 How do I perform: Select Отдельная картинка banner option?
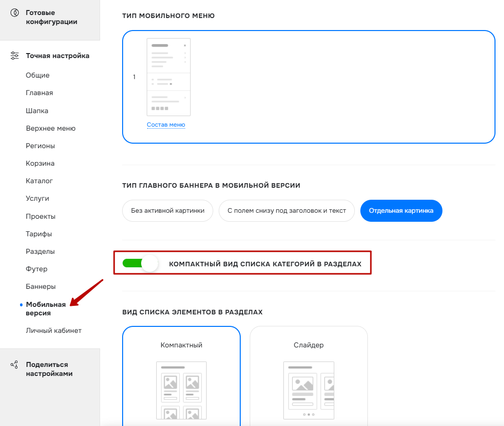[x=401, y=211]
